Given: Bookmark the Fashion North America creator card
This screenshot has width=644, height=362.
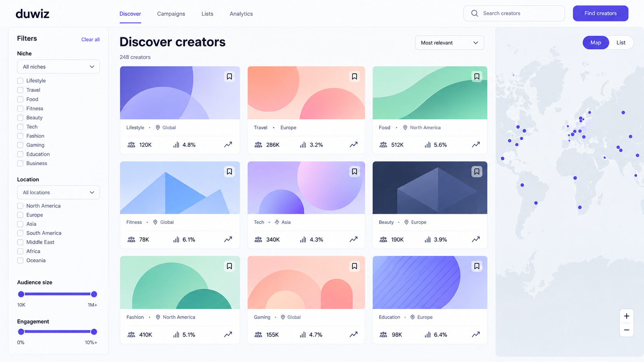Looking at the screenshot, I should (229, 266).
